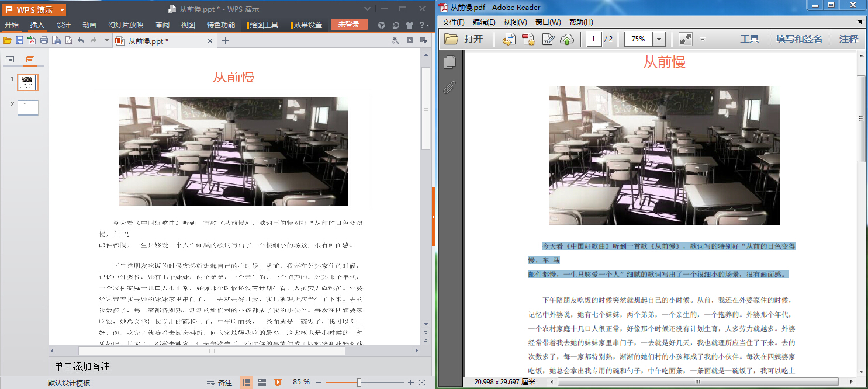Expand the Reader toolbar customize dropdown arrow
868x389 pixels.
point(703,39)
